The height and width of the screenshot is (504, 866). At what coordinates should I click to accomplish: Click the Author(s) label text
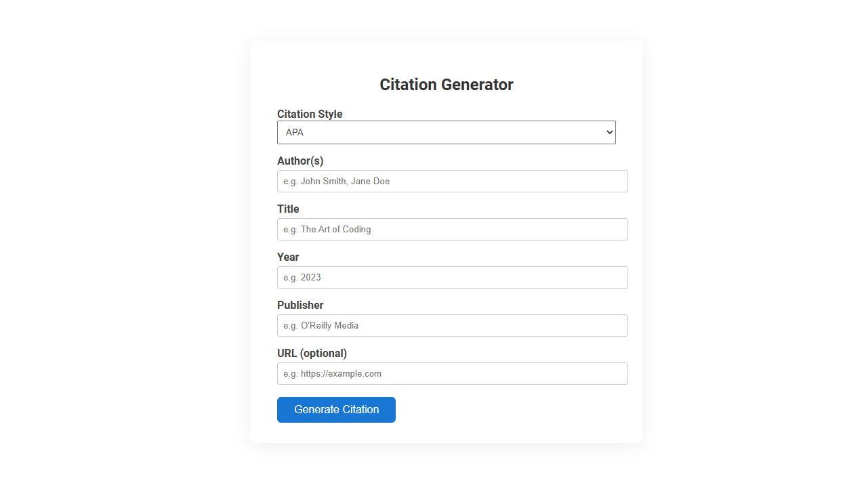coord(300,161)
